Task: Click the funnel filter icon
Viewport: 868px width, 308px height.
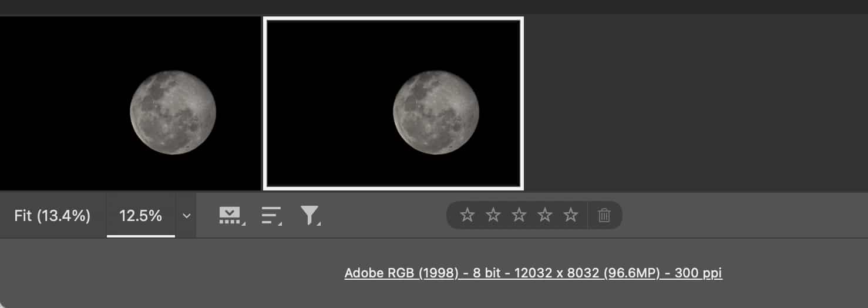Action: (309, 216)
